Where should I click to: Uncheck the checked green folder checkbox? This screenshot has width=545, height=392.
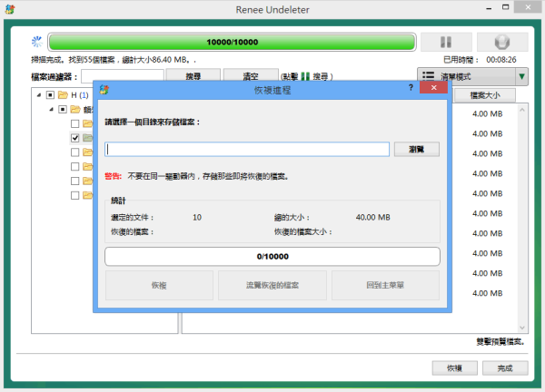point(74,138)
